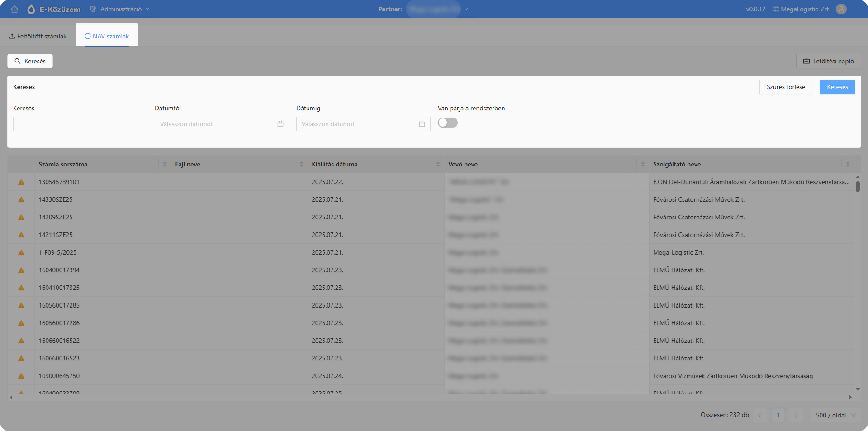Open the Letöltési napló button
868x431 pixels.
829,61
